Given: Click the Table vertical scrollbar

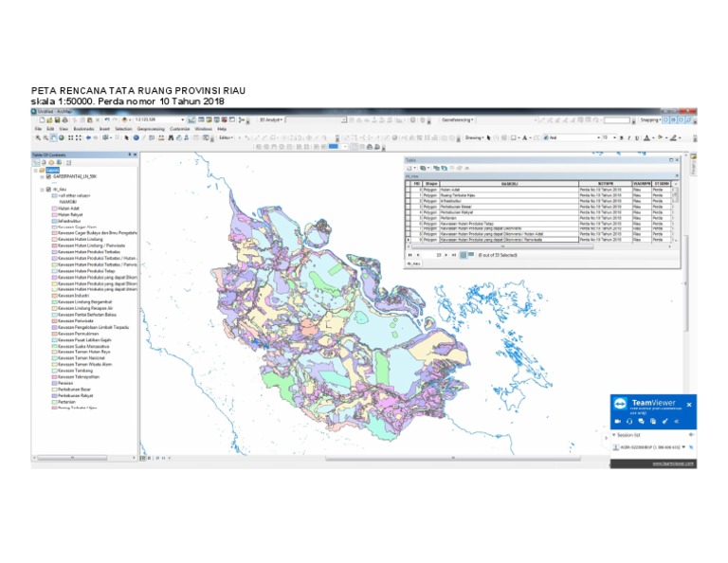Looking at the screenshot, I should pyautogui.click(x=676, y=212).
